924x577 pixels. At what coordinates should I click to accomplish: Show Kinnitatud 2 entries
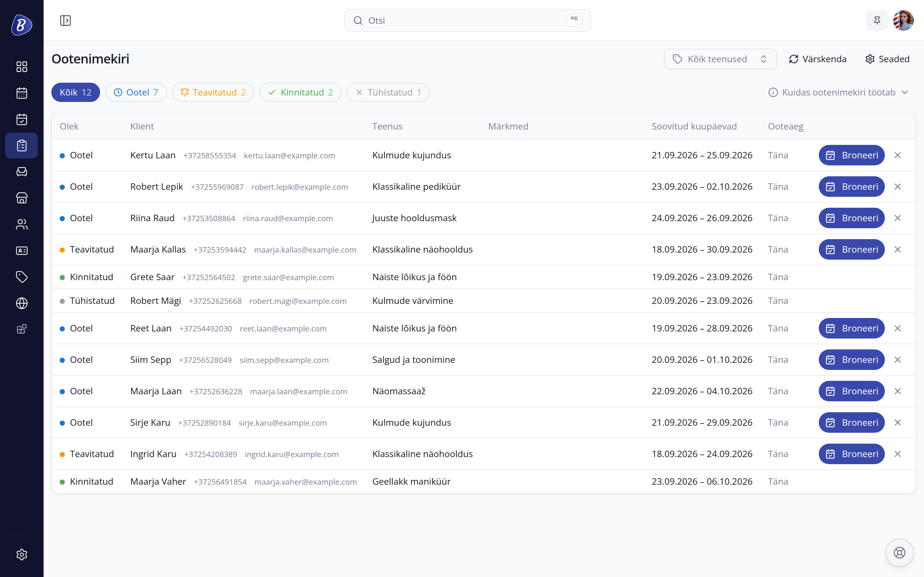coord(300,92)
